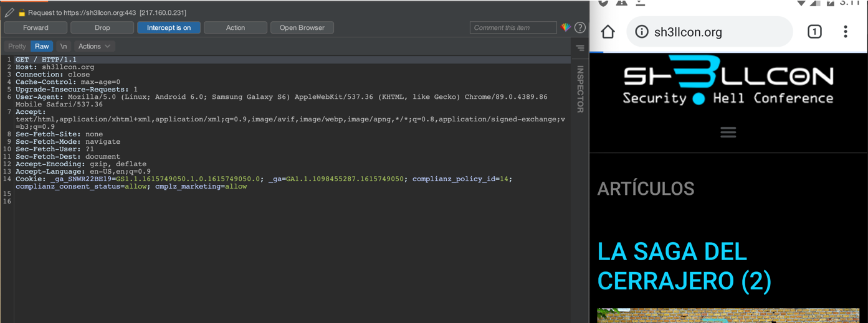Click the Upgrade-Insecure-Requests header line

(77, 90)
